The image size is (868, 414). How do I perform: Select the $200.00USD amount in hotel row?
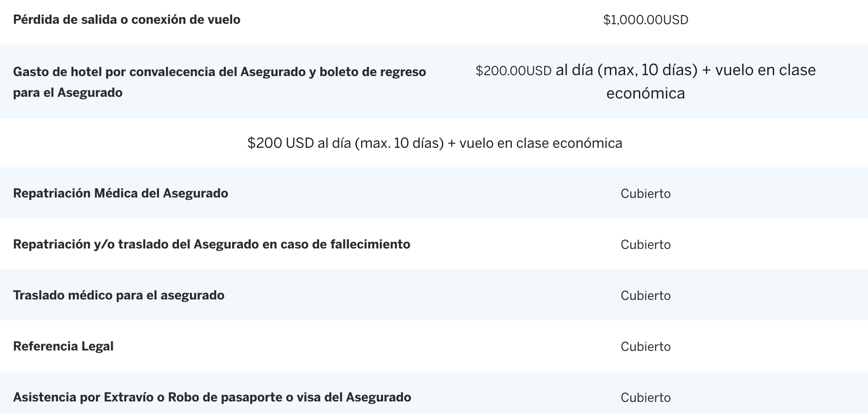514,71
